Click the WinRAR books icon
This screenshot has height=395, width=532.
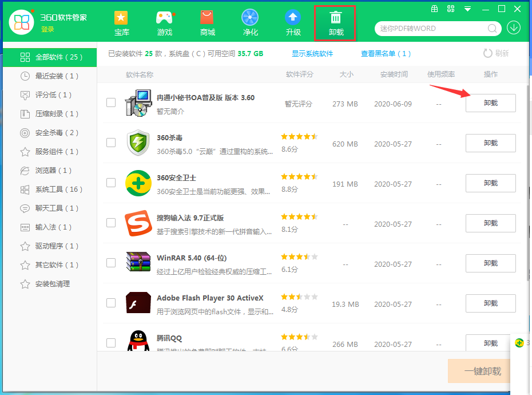click(x=138, y=262)
